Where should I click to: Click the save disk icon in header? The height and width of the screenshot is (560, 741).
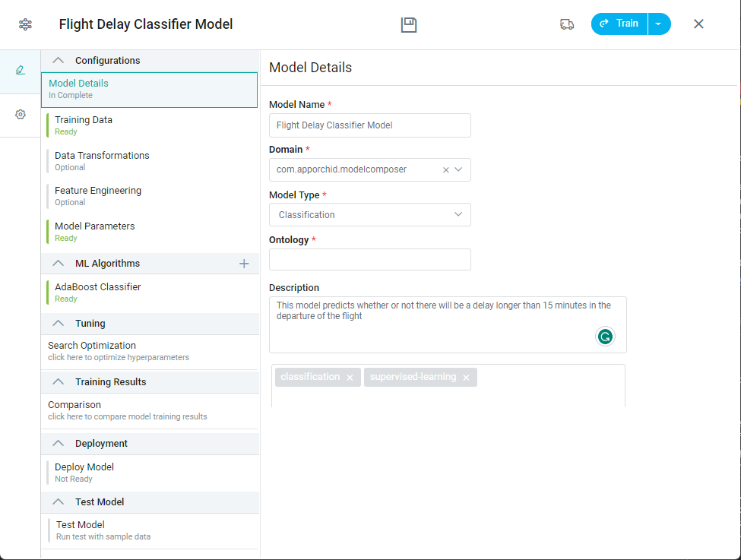[x=410, y=24]
